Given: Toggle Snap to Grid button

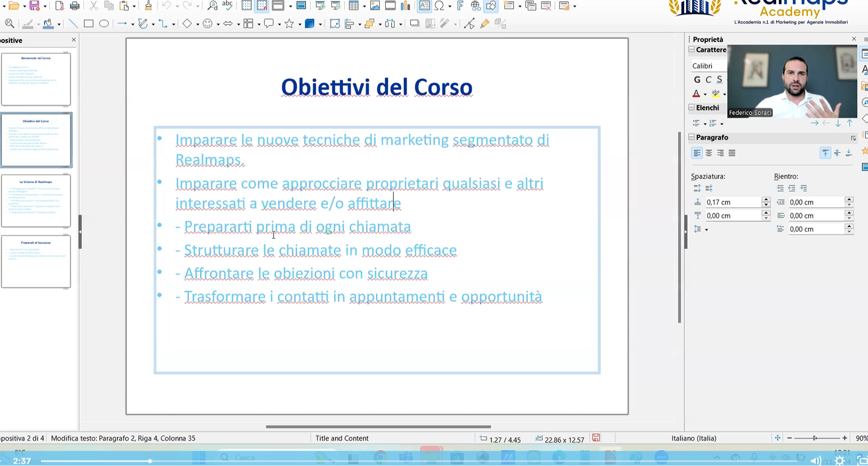Looking at the screenshot, I should pyautogui.click(x=262, y=6).
